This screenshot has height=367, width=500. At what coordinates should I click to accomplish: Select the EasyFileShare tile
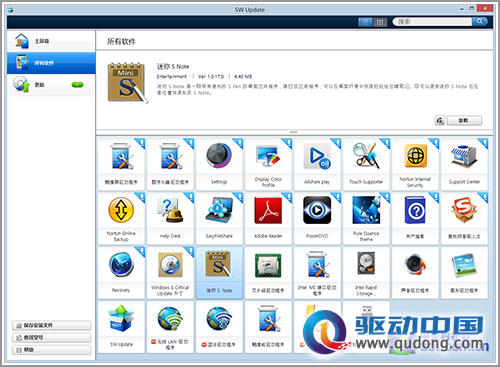219,218
